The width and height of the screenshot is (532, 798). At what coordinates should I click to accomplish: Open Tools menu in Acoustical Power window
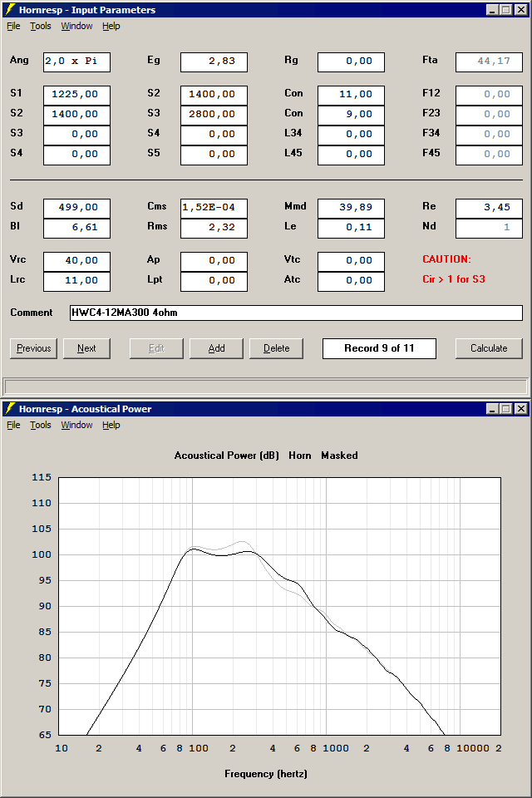40,425
